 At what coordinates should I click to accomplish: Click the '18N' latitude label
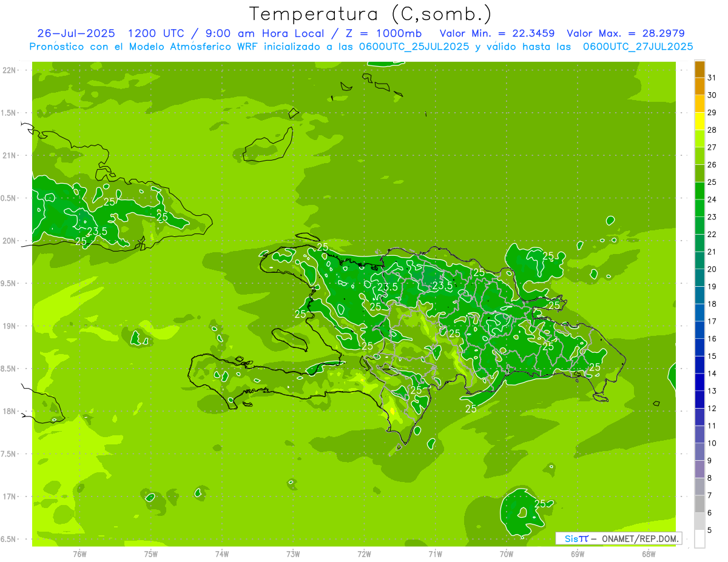(x=9, y=411)
